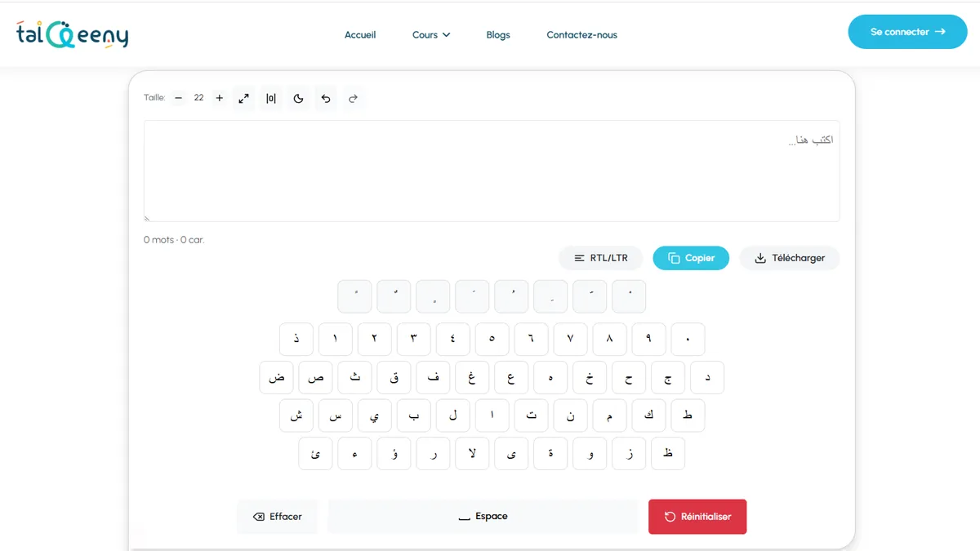Viewport: 980px width, 551px height.
Task: Click the redo arrow icon
Action: pyautogui.click(x=353, y=98)
